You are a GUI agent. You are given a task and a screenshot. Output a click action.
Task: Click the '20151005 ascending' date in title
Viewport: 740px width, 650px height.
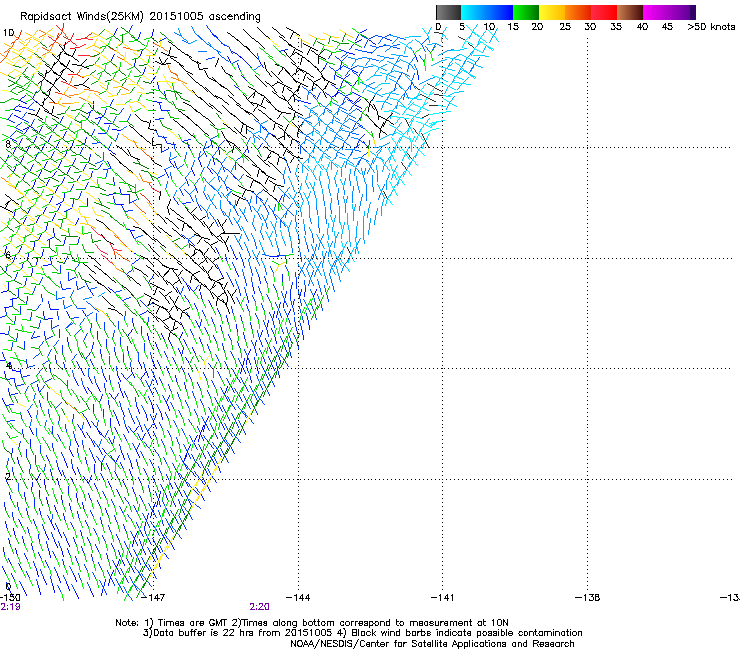coord(205,17)
